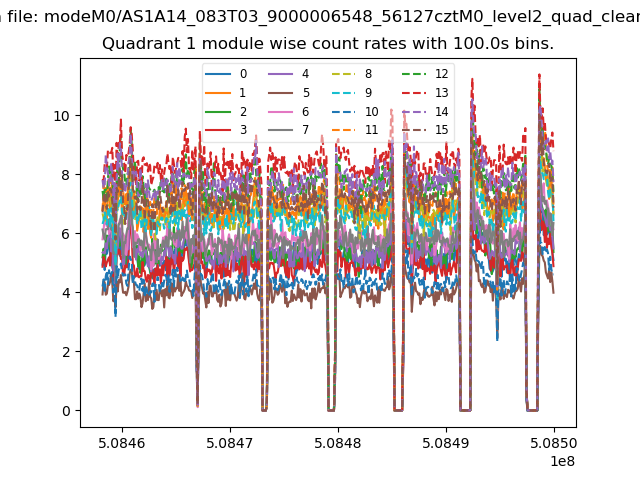Select legend label 1 beside the orange line
The height and width of the screenshot is (480, 640).
click(243, 93)
